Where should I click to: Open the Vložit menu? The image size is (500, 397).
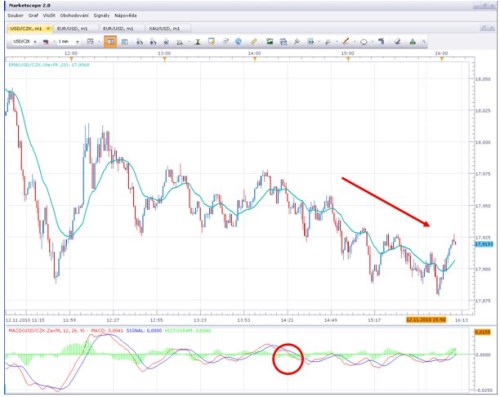(49, 15)
